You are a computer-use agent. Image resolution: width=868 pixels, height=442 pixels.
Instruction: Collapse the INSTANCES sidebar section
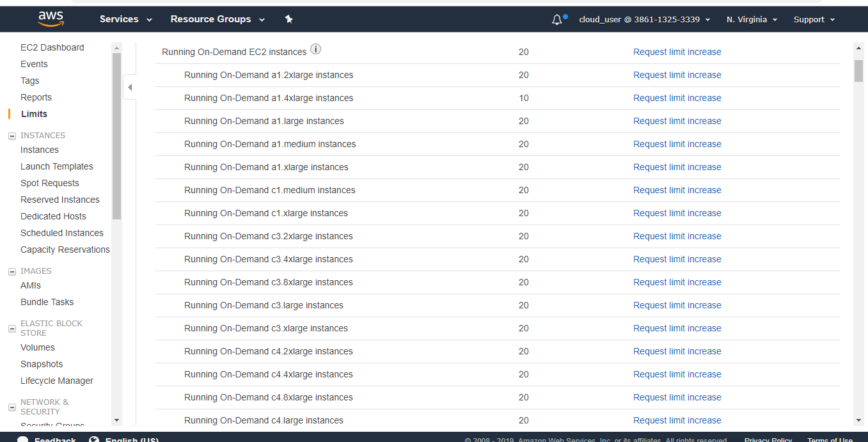[x=12, y=136]
